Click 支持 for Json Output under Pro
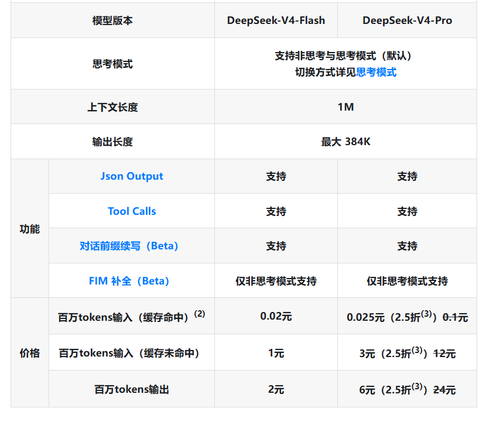Viewport: 500px width, 422px height. tap(407, 176)
